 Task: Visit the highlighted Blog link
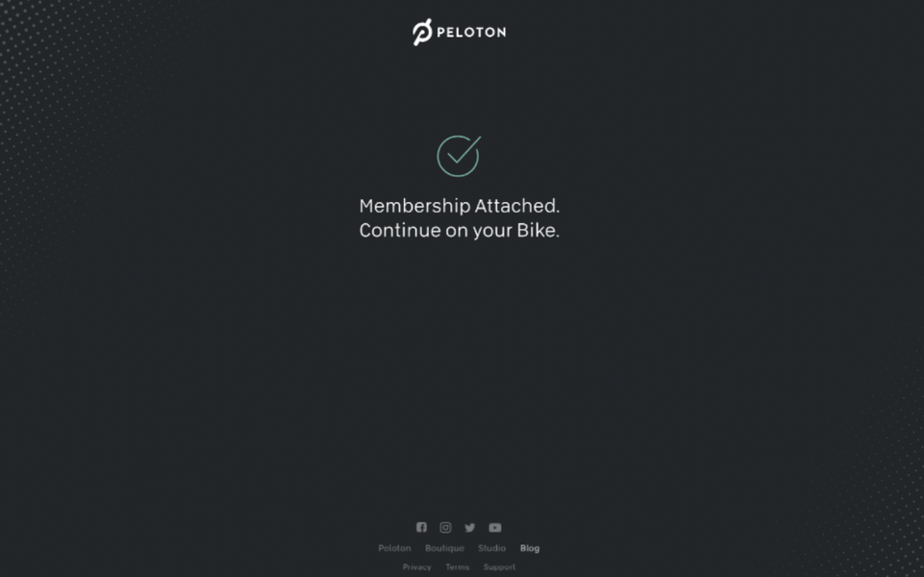coord(529,548)
